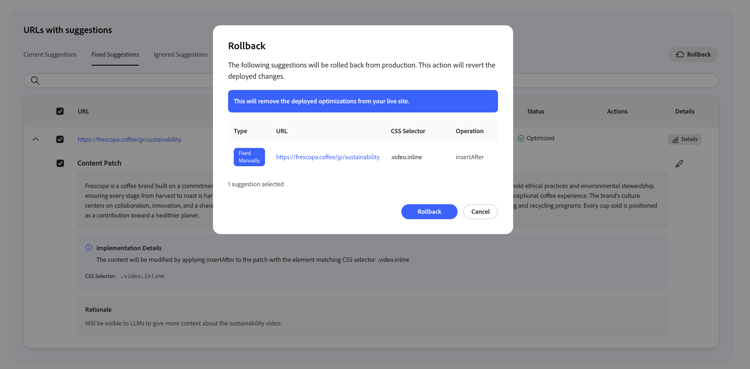The height and width of the screenshot is (369, 750).
Task: Click the Details column header
Action: pyautogui.click(x=684, y=111)
